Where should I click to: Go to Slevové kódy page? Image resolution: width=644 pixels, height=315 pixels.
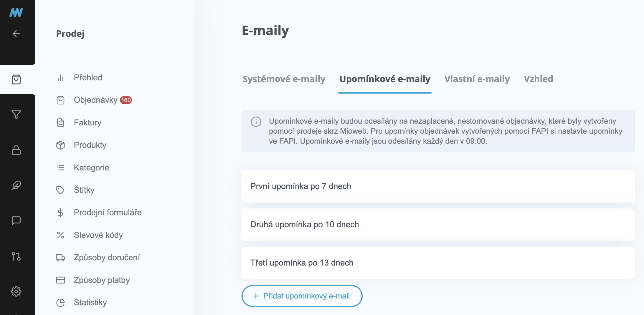coord(98,235)
